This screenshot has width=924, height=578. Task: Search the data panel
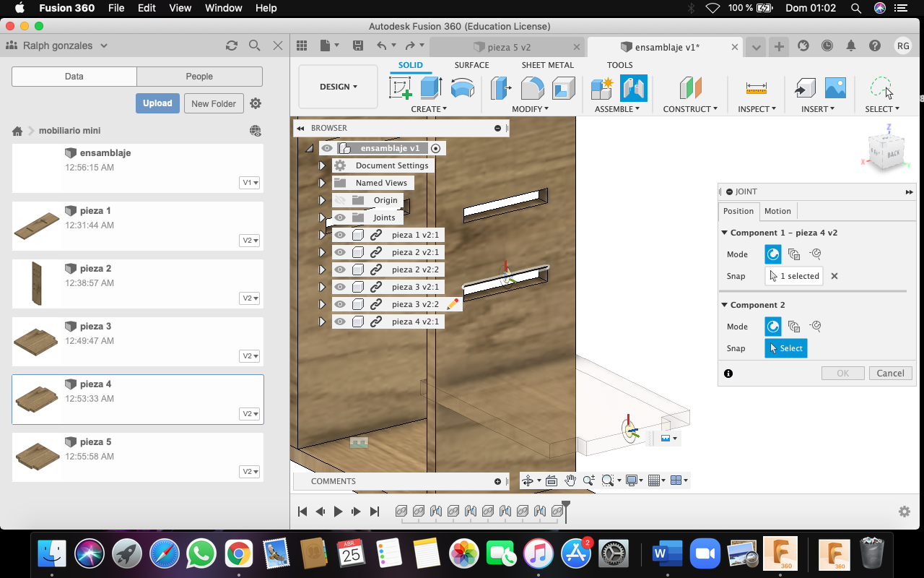click(x=255, y=46)
